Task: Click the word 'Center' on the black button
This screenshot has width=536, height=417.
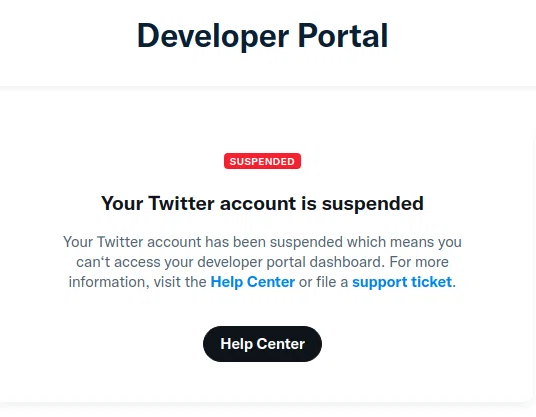Action: [281, 344]
